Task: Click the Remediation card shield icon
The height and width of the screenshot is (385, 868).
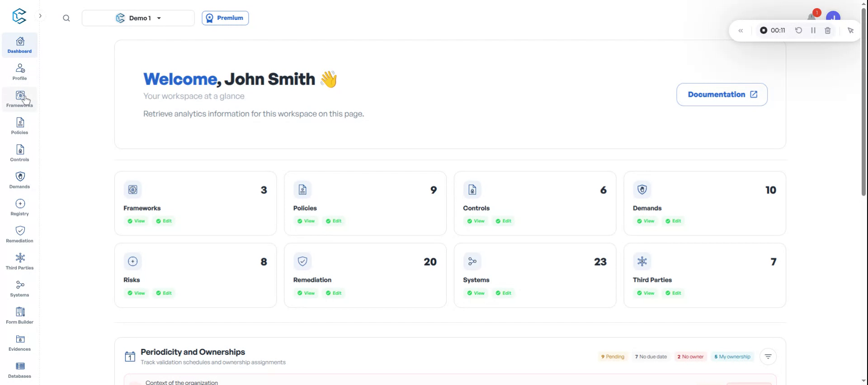Action: [302, 261]
